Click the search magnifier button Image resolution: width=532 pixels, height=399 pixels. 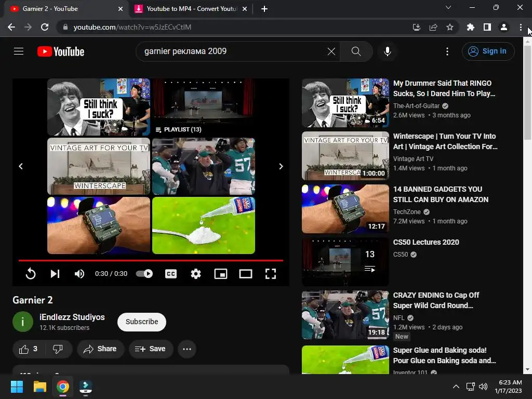coord(356,51)
